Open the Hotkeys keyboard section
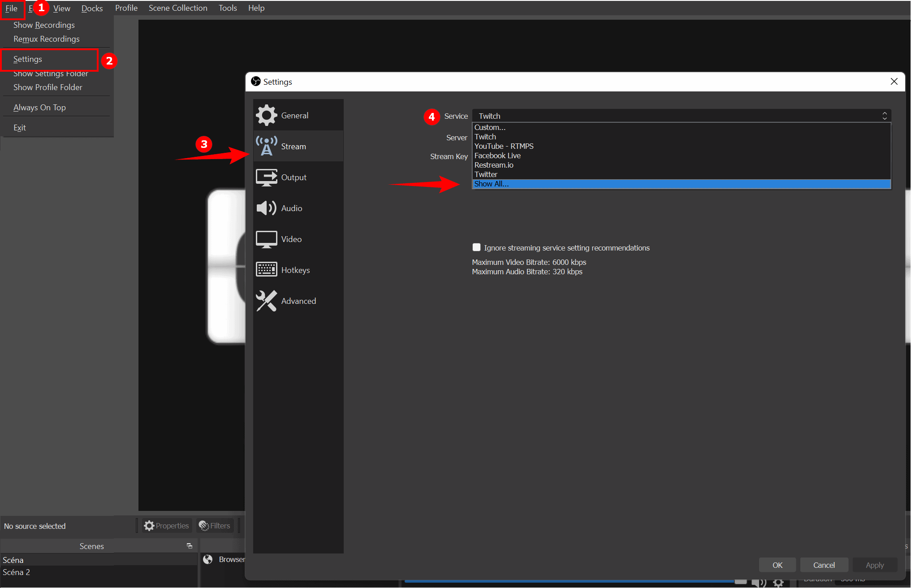Viewport: 911px width, 588px height. (x=298, y=270)
